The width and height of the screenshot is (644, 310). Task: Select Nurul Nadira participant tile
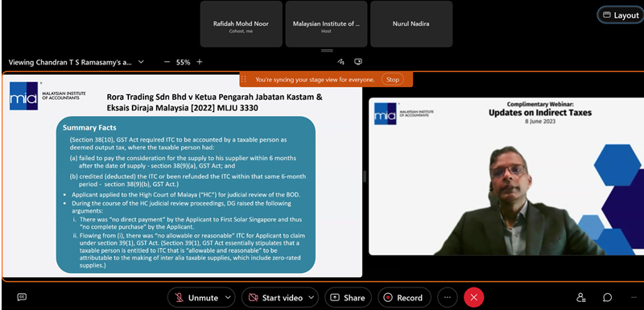point(411,24)
